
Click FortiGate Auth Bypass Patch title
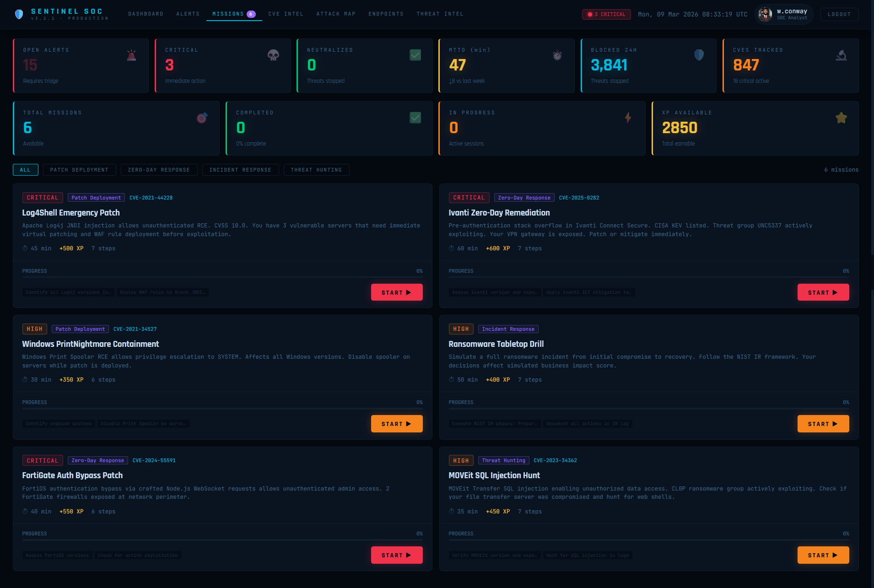pyautogui.click(x=72, y=475)
